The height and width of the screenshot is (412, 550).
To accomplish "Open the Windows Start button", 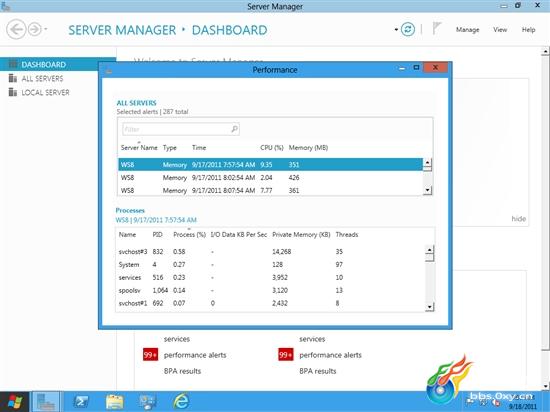I will click(x=14, y=402).
